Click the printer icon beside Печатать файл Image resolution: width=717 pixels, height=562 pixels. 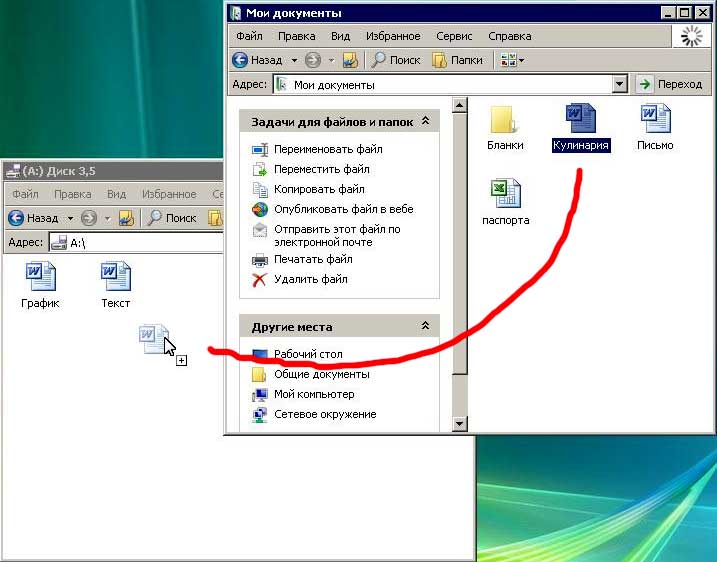(260, 260)
